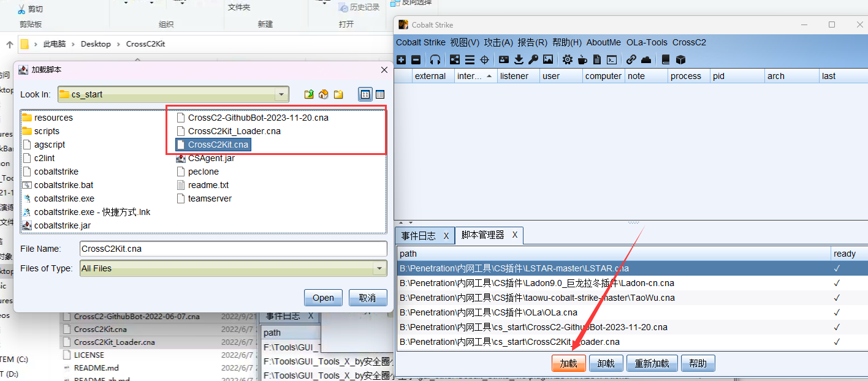Click the Downloads arrow icon

tap(519, 59)
